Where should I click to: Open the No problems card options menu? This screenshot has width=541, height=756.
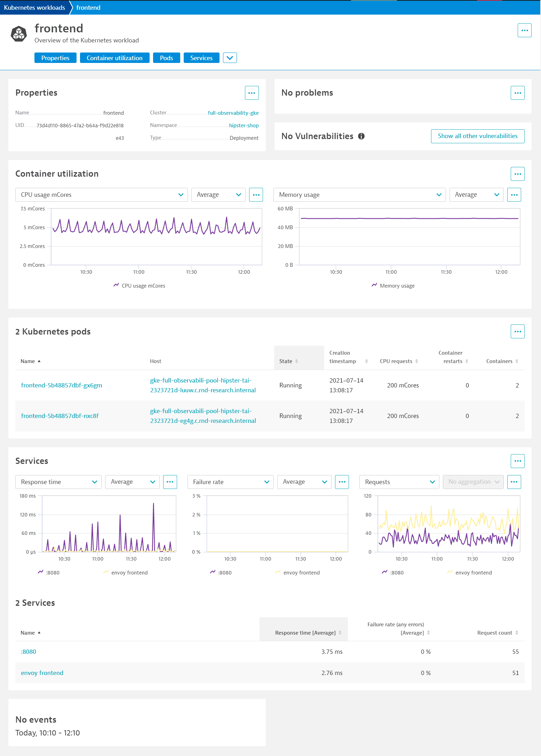tap(517, 93)
